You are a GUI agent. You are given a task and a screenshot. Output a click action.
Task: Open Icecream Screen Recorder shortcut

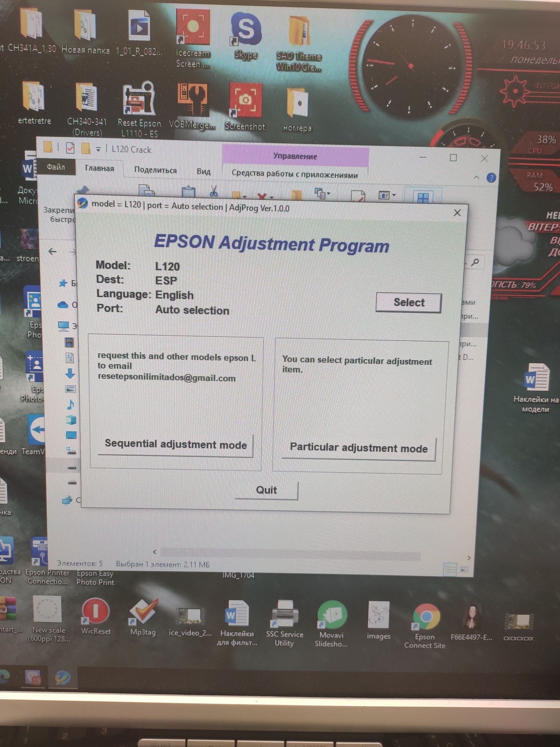click(193, 39)
